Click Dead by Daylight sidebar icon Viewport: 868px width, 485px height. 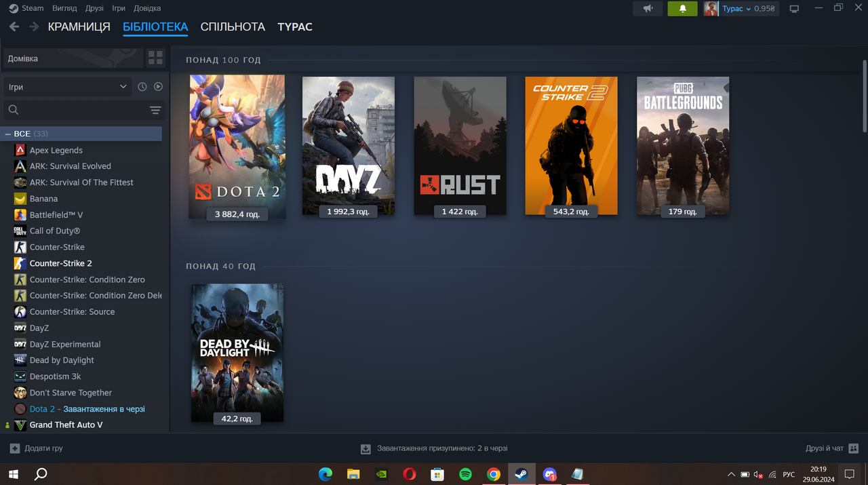20,360
